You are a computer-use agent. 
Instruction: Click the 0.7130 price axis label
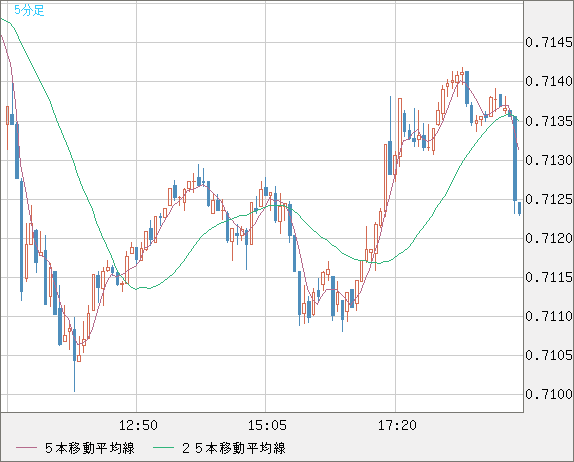pyautogui.click(x=549, y=160)
